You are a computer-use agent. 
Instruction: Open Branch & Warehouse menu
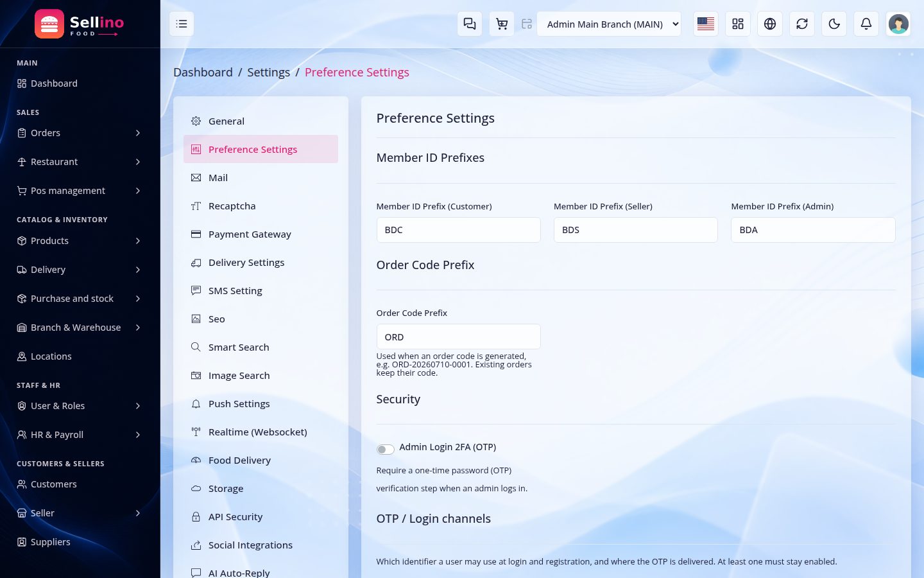click(80, 328)
